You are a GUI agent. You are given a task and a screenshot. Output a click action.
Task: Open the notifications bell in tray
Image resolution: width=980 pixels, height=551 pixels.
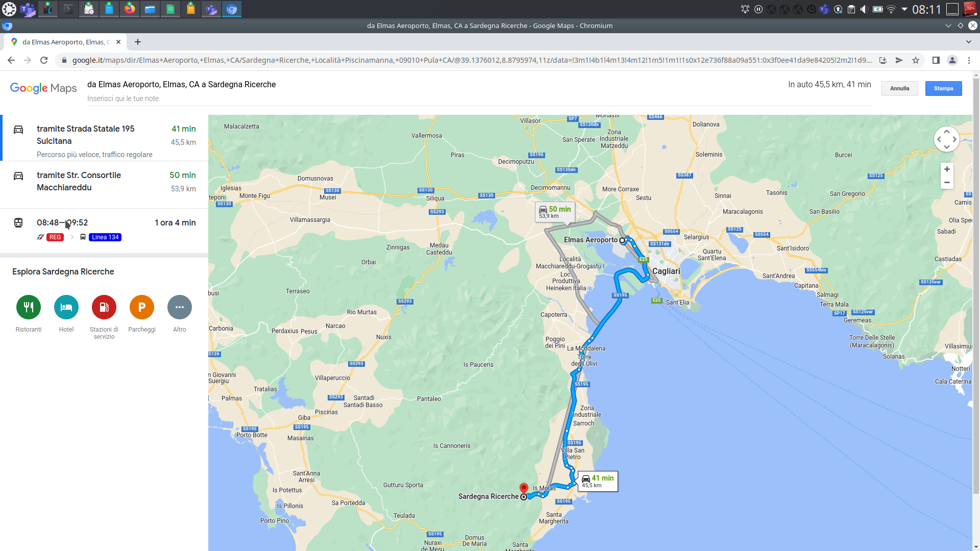(x=745, y=9)
